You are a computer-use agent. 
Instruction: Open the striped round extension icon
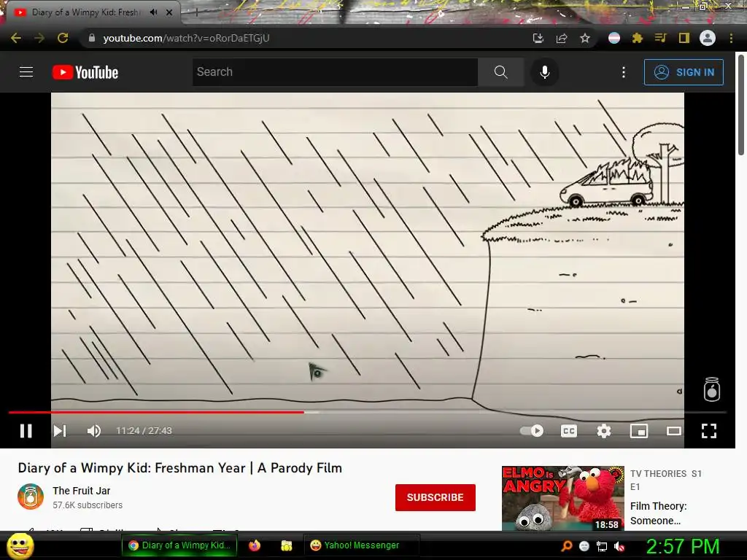(614, 38)
